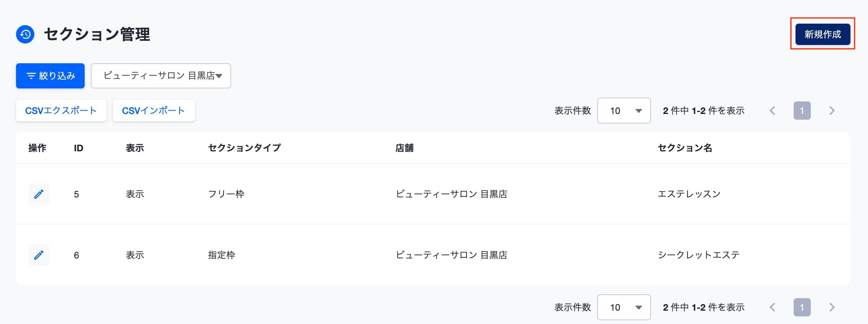The width and height of the screenshot is (868, 324).
Task: Click the ID column header
Action: click(79, 148)
